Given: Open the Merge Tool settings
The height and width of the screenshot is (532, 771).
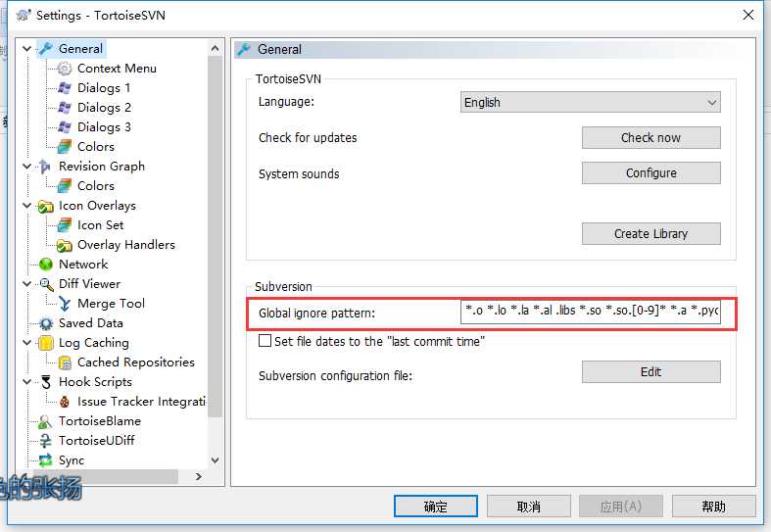Looking at the screenshot, I should click(x=111, y=304).
